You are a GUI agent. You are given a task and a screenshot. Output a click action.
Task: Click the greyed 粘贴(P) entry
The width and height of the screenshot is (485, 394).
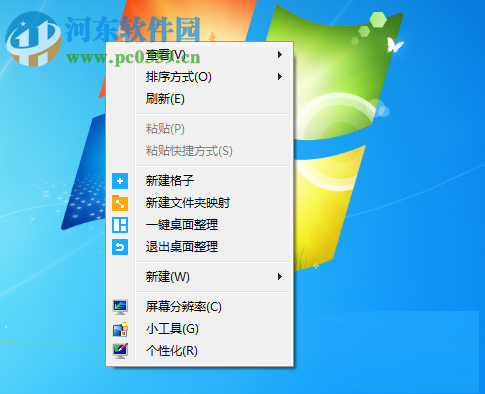tap(200, 129)
